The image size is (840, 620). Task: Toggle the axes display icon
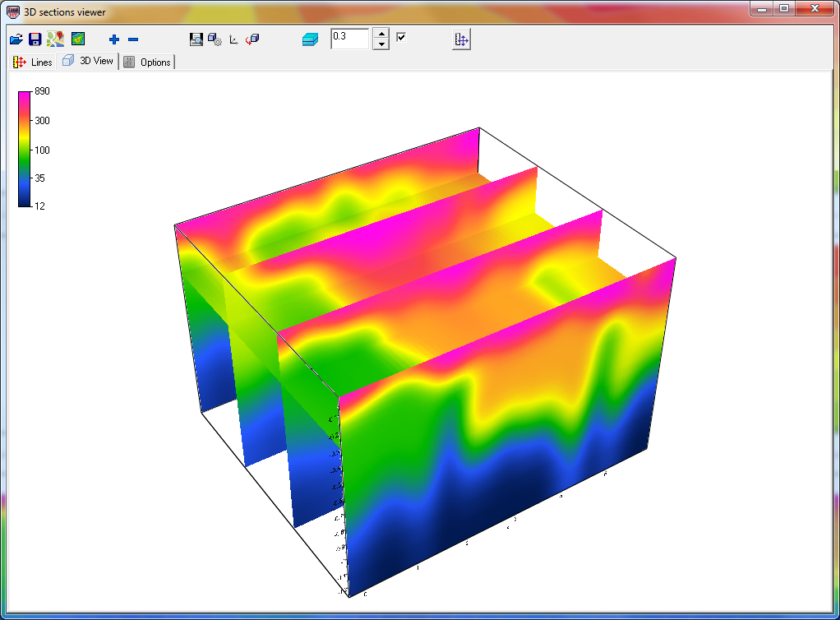[x=233, y=39]
